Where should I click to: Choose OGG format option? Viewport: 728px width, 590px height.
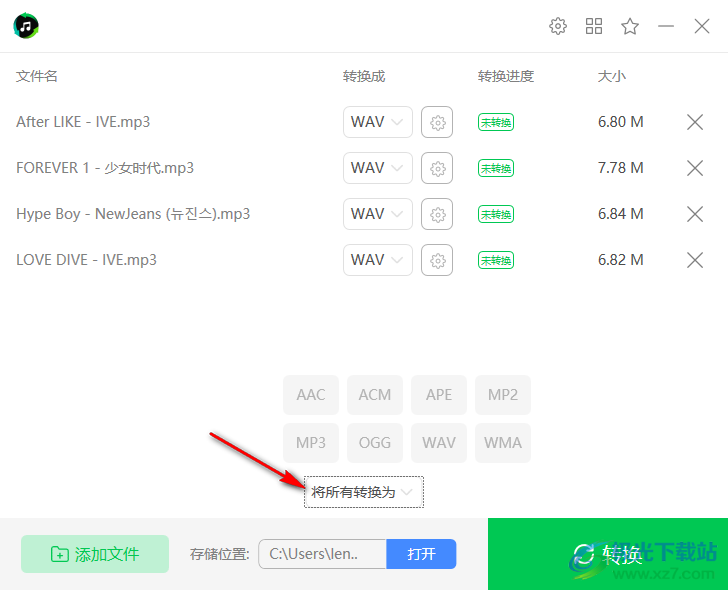point(375,443)
